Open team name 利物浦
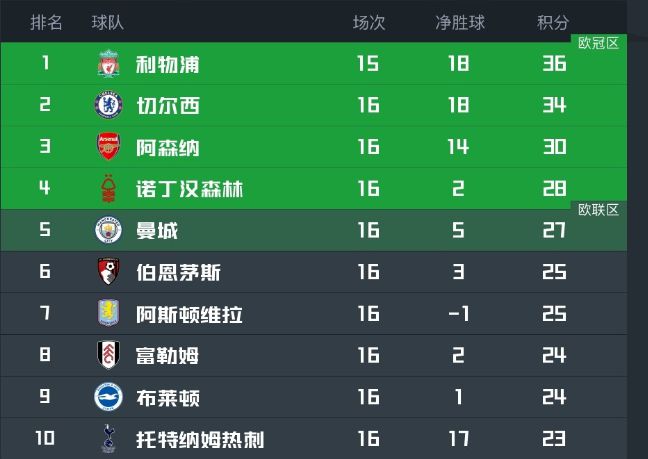 pyautogui.click(x=168, y=64)
